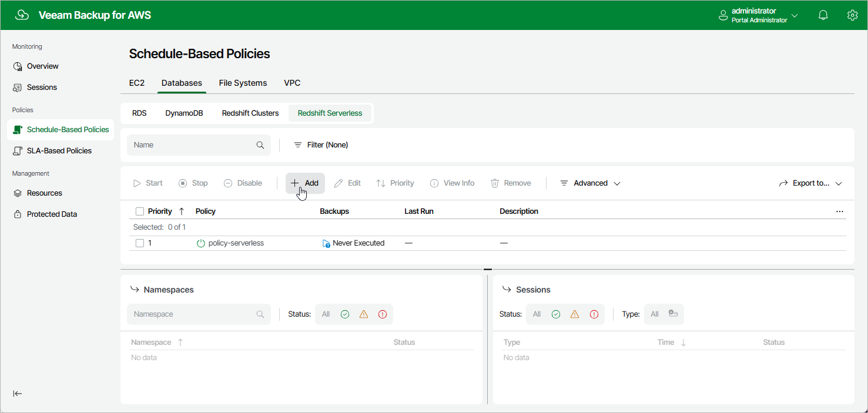Open the VPC tab

pyautogui.click(x=292, y=83)
